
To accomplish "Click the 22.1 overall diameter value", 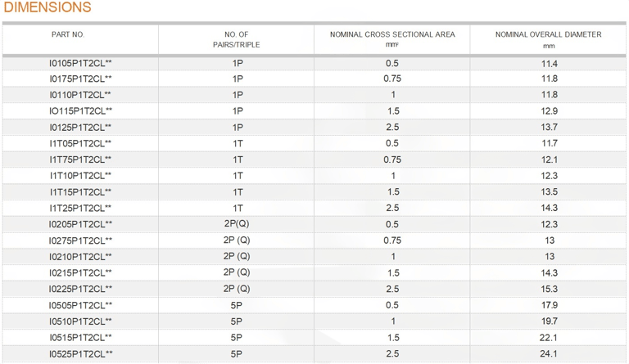I will pos(549,338).
